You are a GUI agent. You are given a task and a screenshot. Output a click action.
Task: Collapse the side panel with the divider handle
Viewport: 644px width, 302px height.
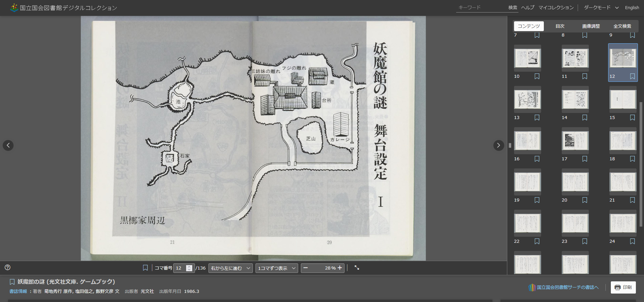pos(510,145)
